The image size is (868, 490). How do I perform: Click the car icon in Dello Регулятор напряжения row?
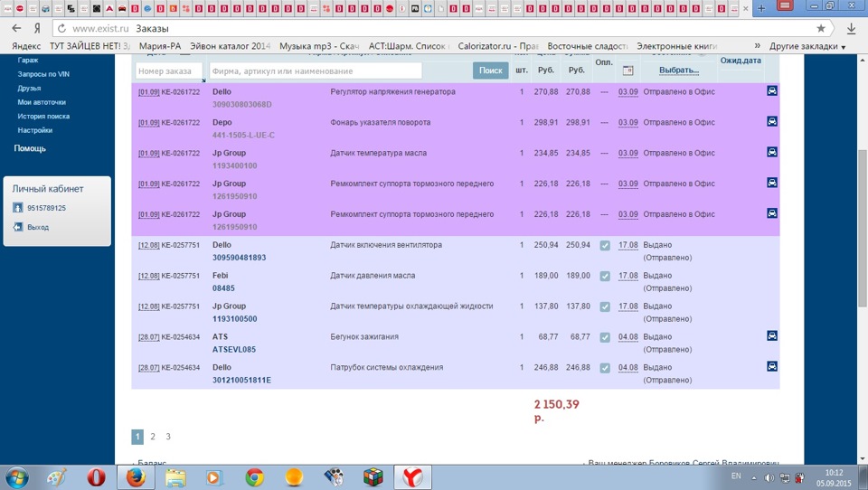(771, 90)
